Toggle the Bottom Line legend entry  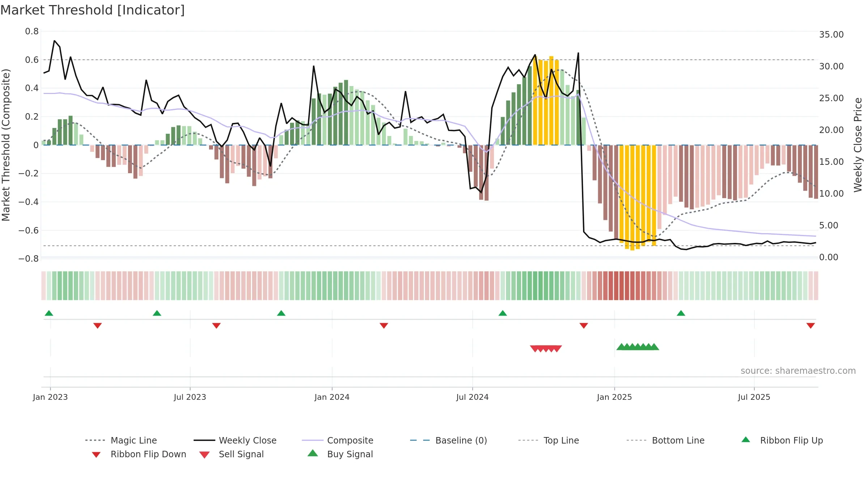tap(665, 440)
